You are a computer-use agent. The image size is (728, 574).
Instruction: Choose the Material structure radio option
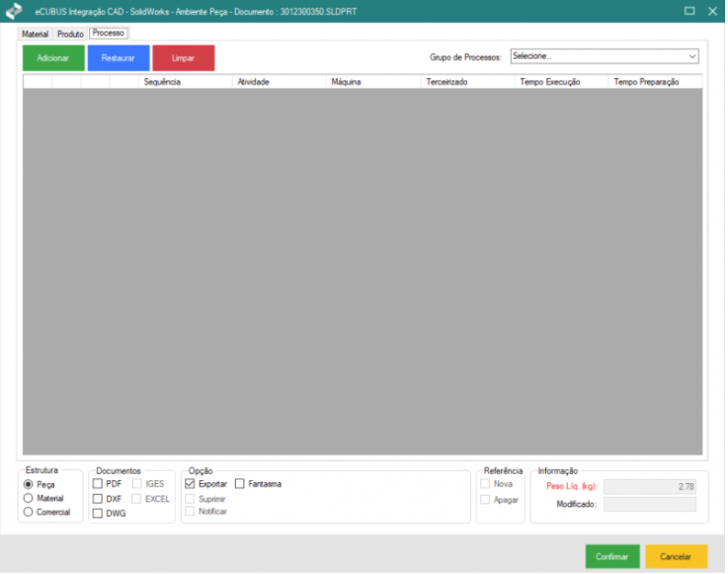(29, 498)
